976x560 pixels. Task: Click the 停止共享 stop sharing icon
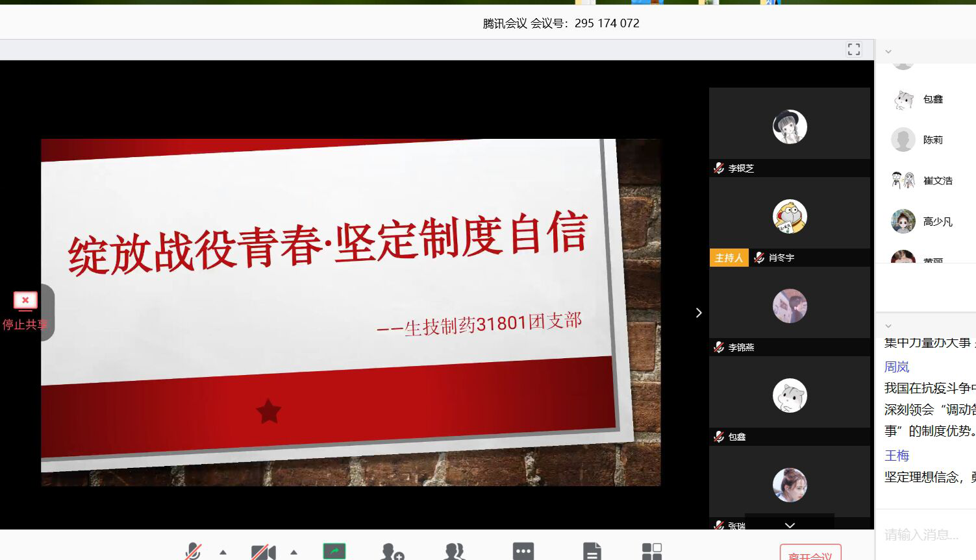tap(25, 301)
